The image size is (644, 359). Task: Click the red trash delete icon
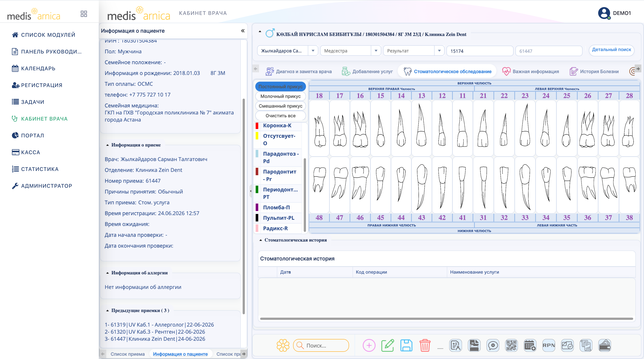[x=424, y=345]
